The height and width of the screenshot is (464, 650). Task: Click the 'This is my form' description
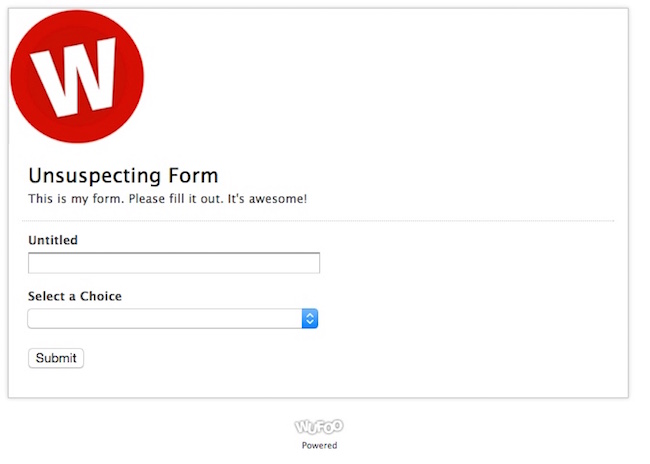[x=167, y=199]
